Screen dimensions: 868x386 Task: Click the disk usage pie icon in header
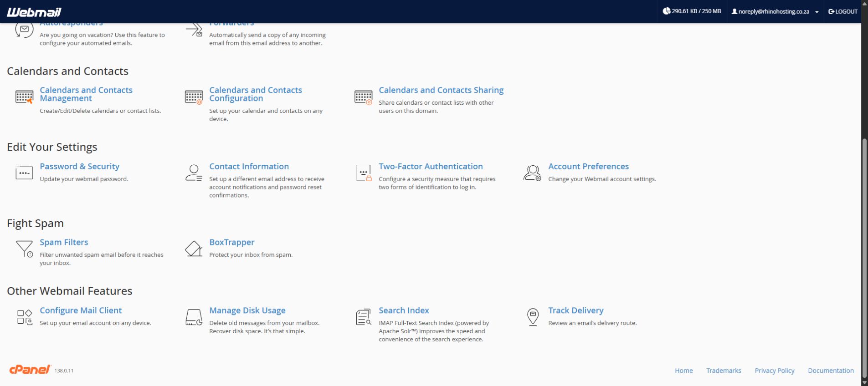(x=667, y=11)
